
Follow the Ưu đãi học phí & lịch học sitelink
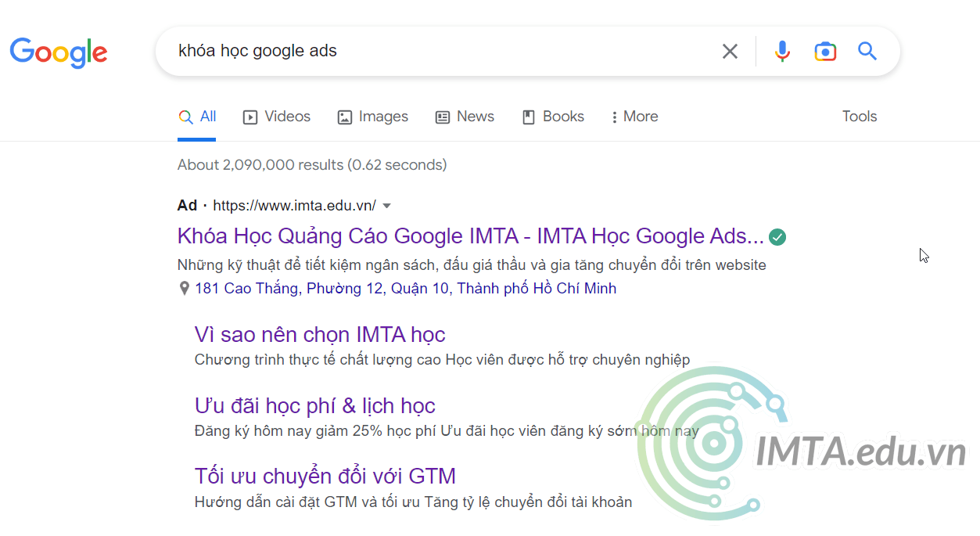tap(314, 405)
